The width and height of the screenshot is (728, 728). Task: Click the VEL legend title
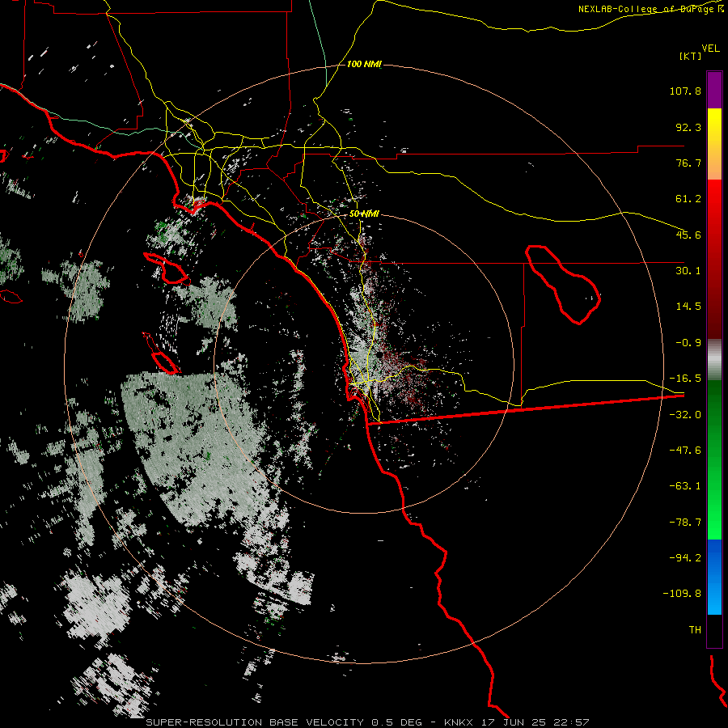click(x=710, y=49)
